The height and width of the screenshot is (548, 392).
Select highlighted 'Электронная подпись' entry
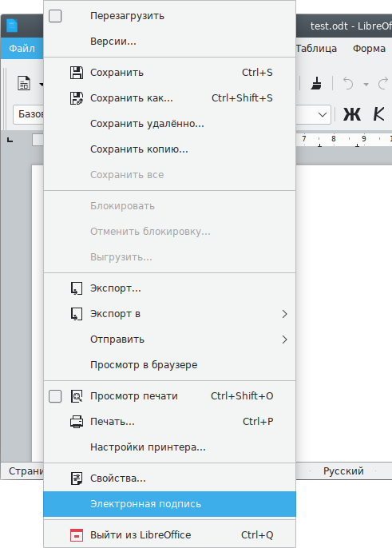coord(169,504)
